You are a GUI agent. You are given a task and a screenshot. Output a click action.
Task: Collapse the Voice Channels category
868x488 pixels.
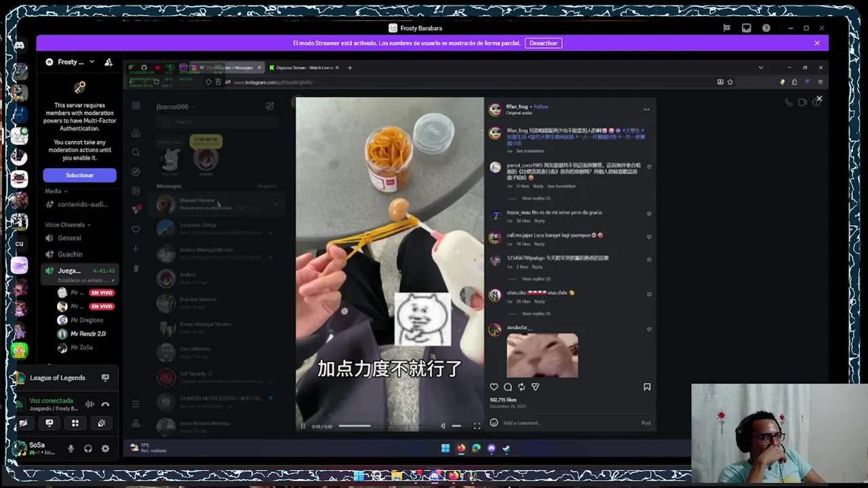point(67,225)
